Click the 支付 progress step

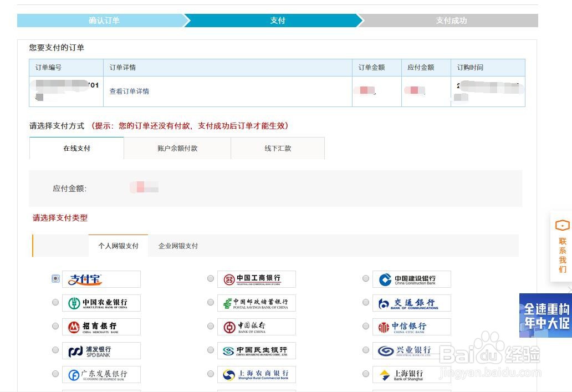(277, 21)
